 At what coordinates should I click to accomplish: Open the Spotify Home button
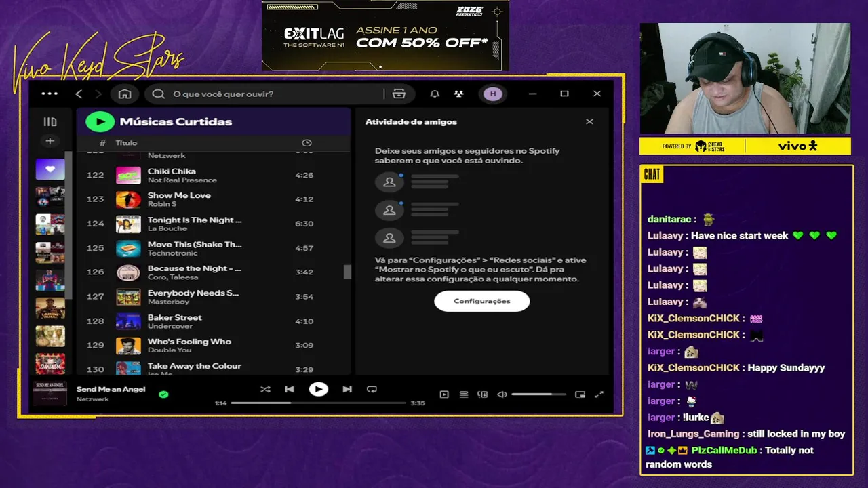125,94
